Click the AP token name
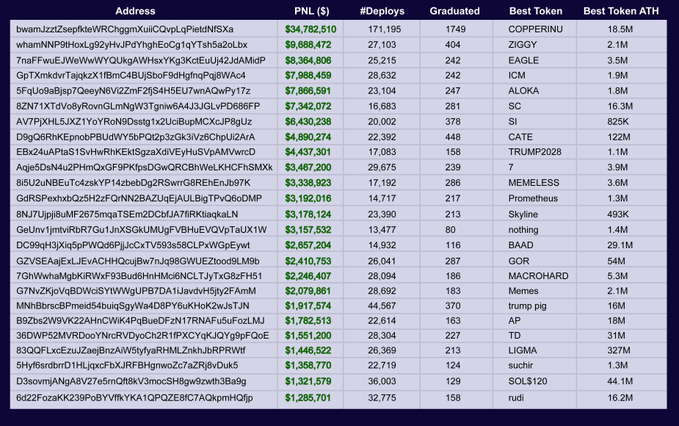 click(x=514, y=321)
